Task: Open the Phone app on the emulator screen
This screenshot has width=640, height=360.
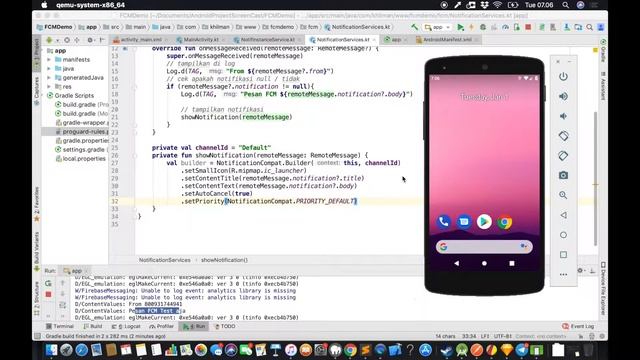Action: [444, 222]
